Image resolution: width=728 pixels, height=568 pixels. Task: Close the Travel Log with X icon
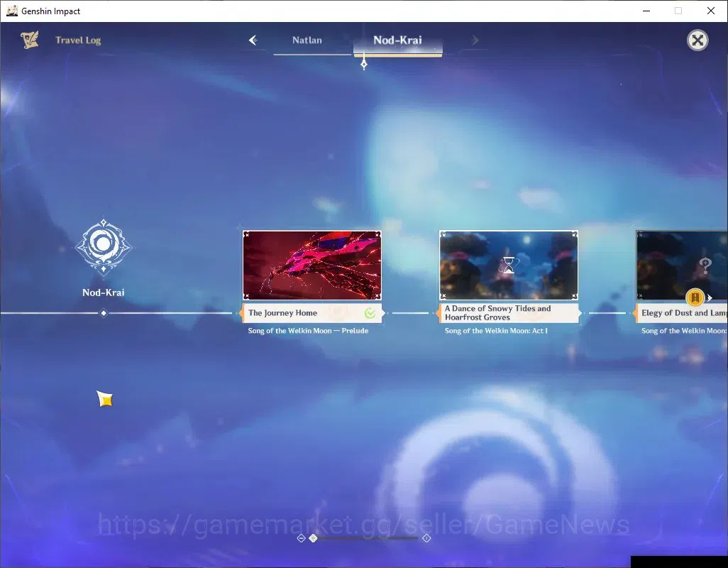[x=697, y=40]
